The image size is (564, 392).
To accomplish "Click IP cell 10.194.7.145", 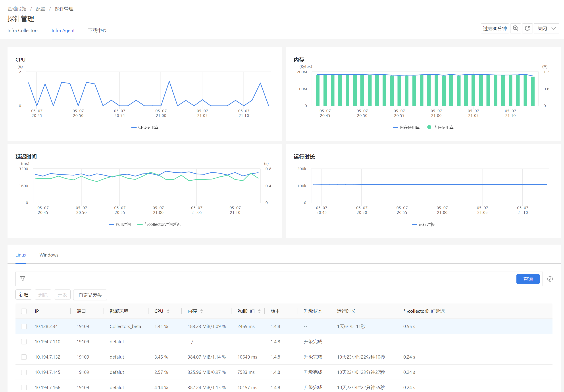I will coord(47,372).
